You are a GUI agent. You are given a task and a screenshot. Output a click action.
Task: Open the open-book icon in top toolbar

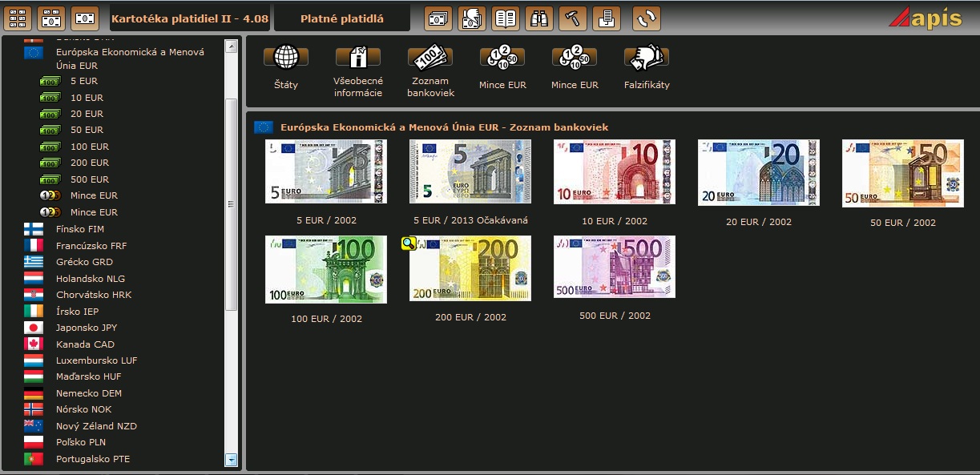tap(506, 18)
